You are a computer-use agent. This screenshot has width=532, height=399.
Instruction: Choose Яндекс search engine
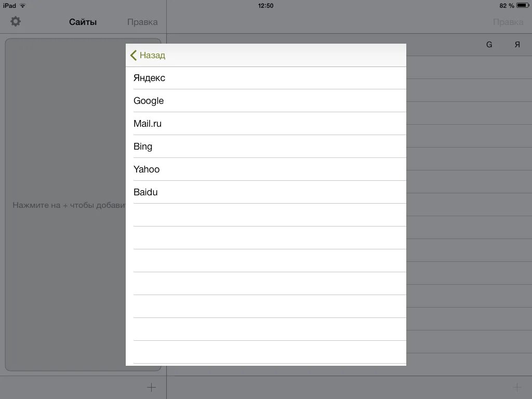pyautogui.click(x=265, y=78)
